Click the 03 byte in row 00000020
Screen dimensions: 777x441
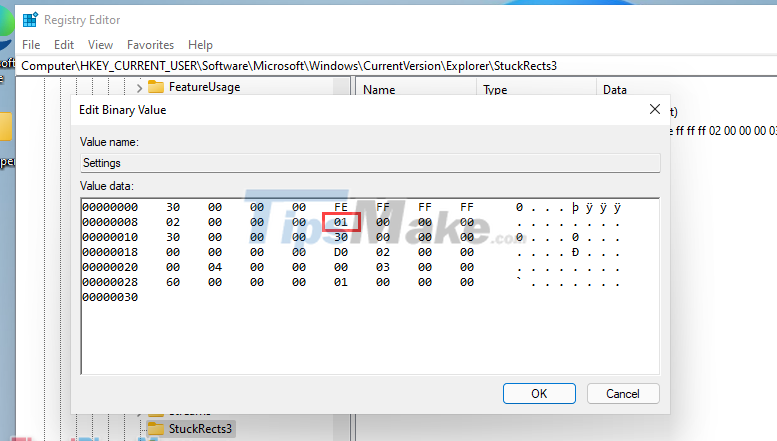coord(383,267)
